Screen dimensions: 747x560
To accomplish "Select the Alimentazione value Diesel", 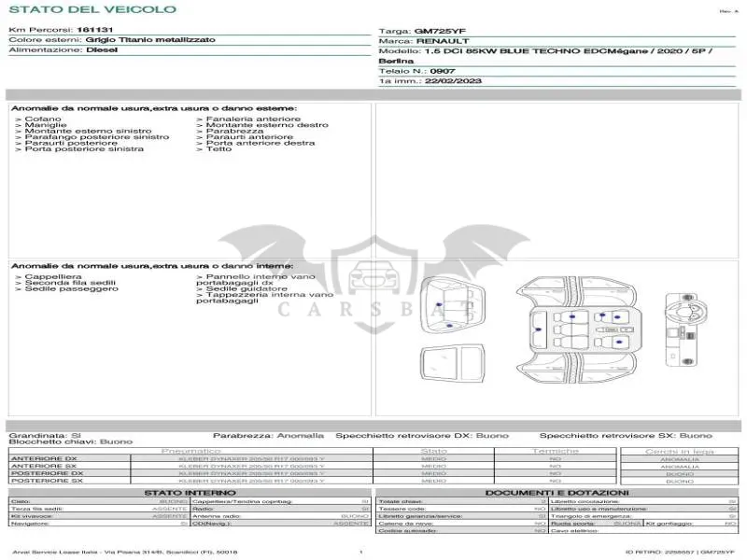I will 102,49.
